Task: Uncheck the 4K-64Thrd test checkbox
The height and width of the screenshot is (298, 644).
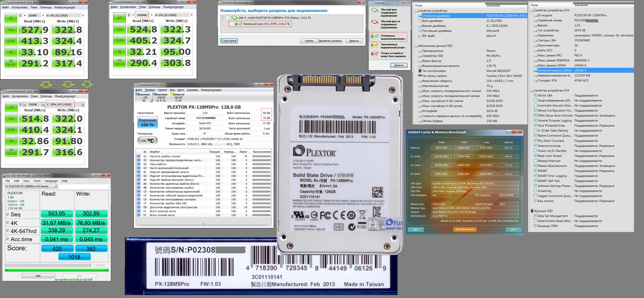Action: coord(7,231)
